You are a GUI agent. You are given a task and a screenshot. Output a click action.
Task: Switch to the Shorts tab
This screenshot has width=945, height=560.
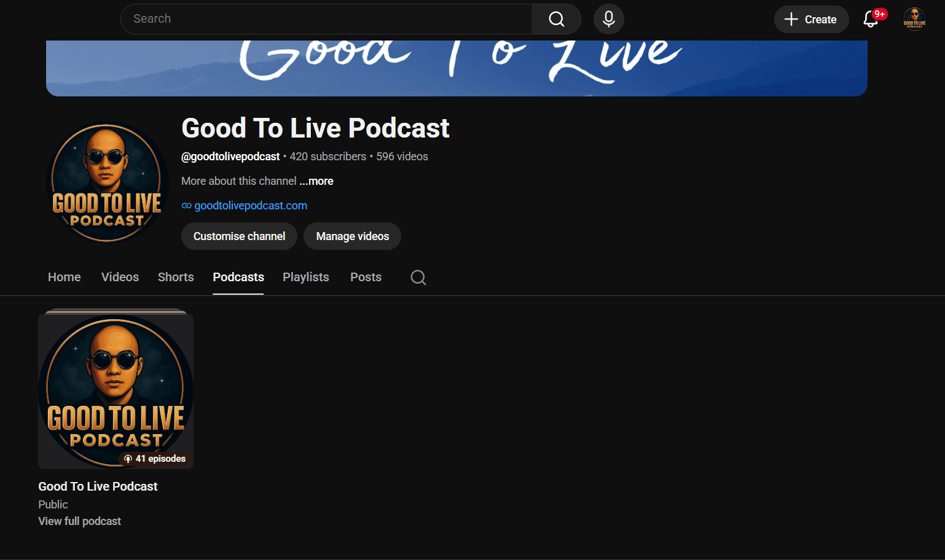coord(176,277)
